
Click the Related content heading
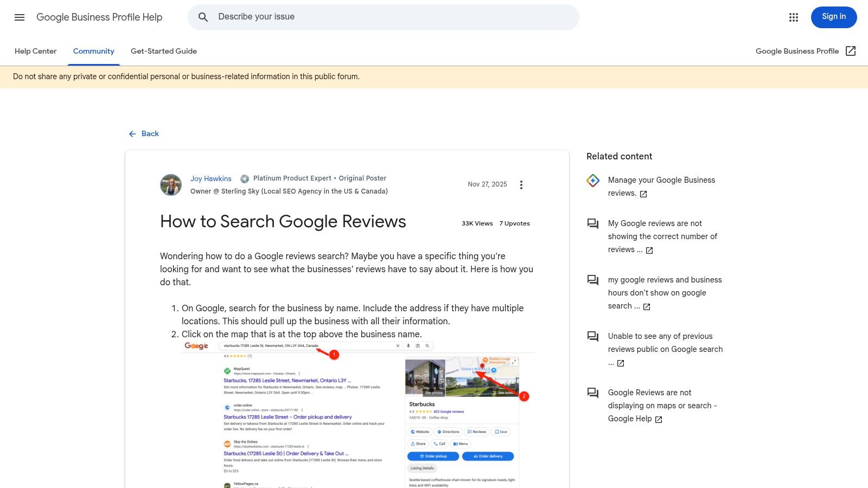coord(619,156)
